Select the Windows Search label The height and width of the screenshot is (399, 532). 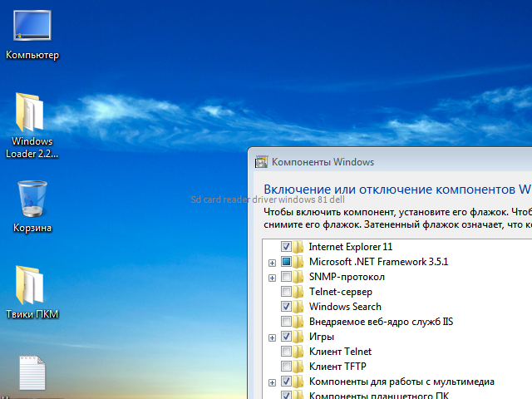click(x=345, y=307)
